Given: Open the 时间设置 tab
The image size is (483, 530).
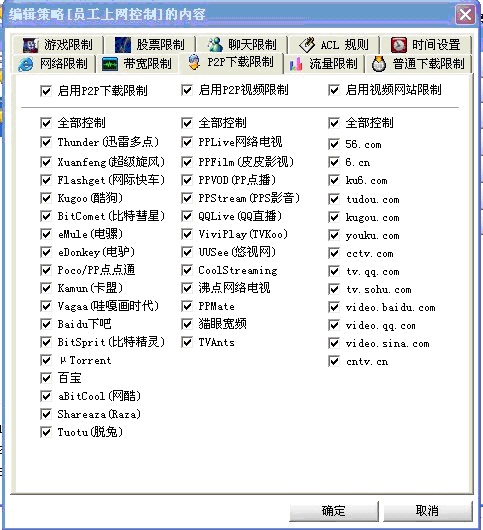Looking at the screenshot, I should point(426,45).
